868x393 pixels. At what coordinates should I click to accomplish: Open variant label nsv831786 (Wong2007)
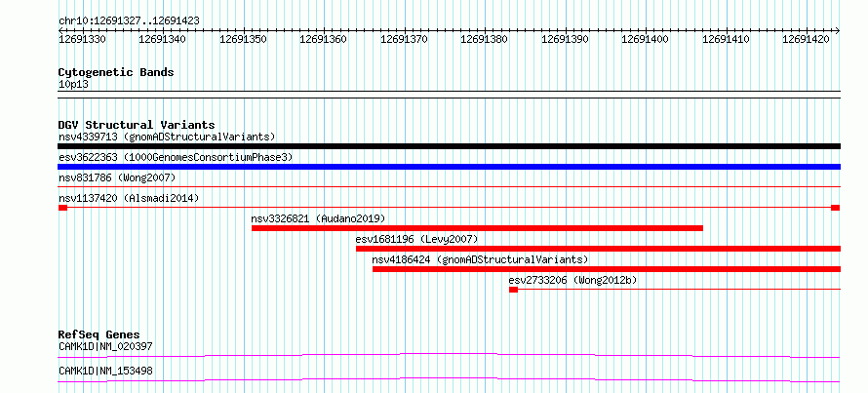click(x=117, y=177)
